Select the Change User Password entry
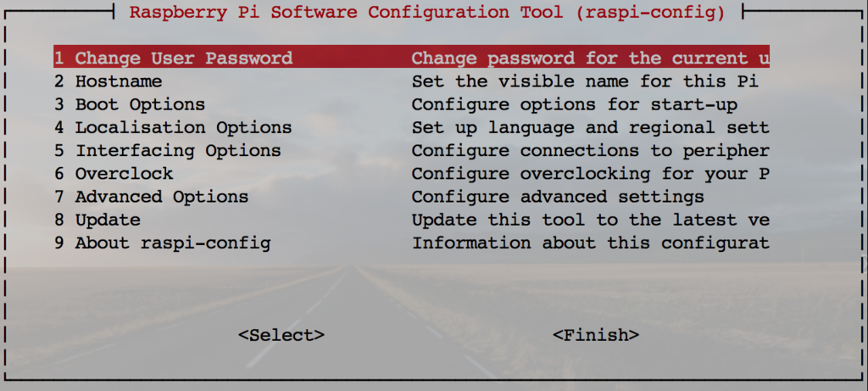This screenshot has width=868, height=391. pos(411,57)
